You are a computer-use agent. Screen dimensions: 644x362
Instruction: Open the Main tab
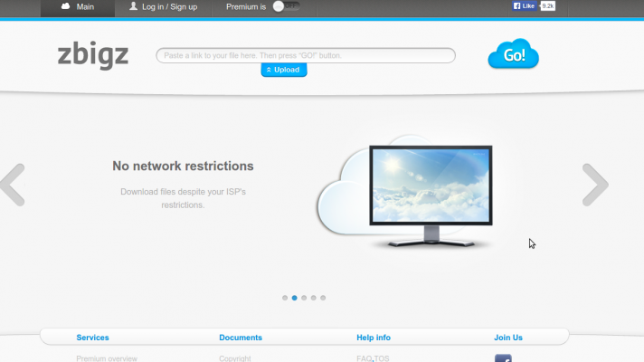pyautogui.click(x=78, y=7)
